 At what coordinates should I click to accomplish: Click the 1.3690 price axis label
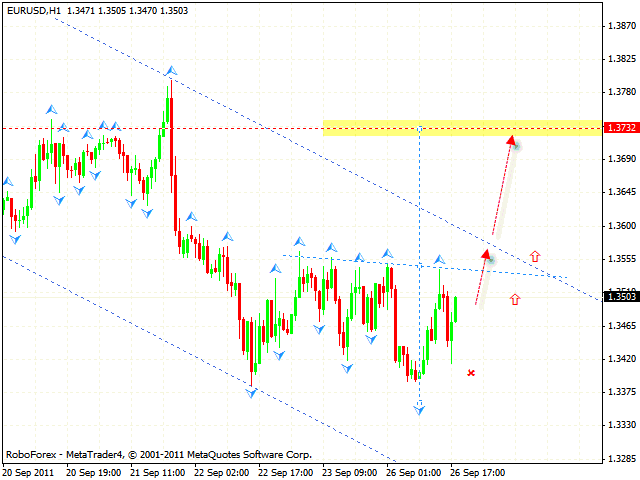coord(622,159)
